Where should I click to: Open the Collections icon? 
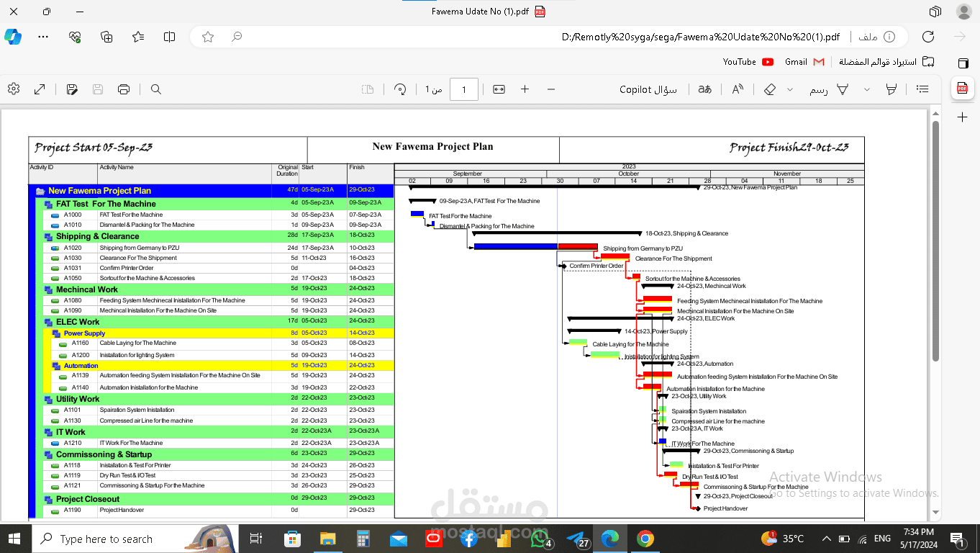point(106,37)
